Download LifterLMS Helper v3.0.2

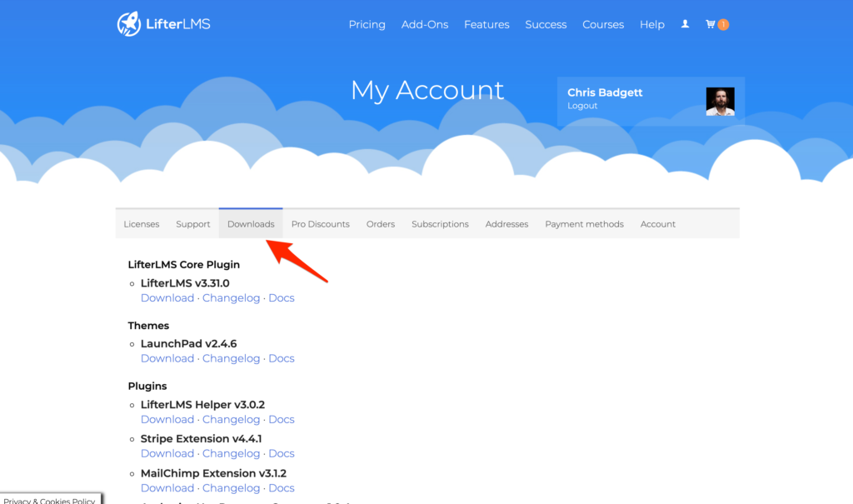coord(167,419)
